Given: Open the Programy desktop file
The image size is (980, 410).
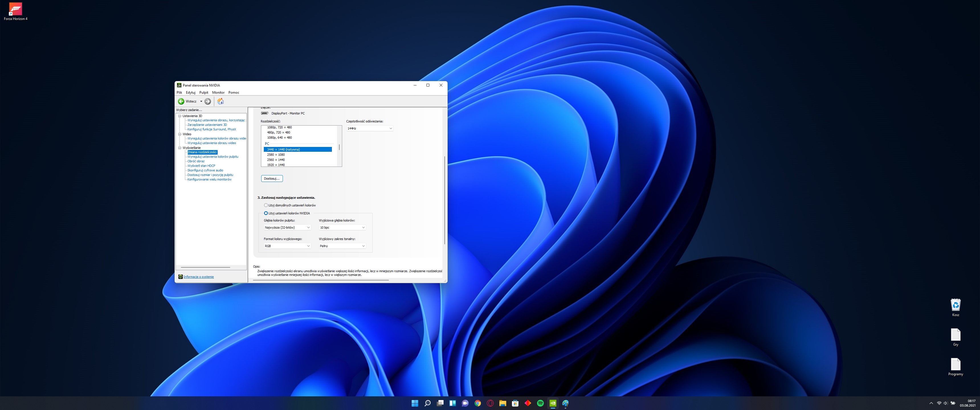Looking at the screenshot, I should click(x=955, y=367).
